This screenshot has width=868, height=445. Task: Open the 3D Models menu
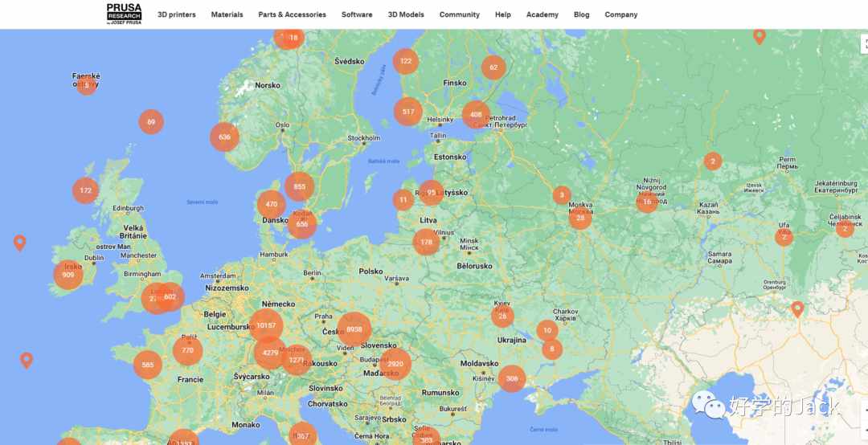(x=406, y=15)
